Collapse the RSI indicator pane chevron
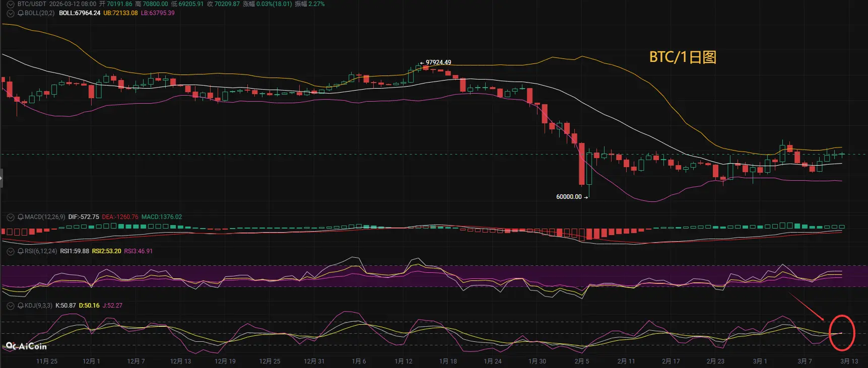Viewport: 868px width, 368px height. click(x=10, y=251)
